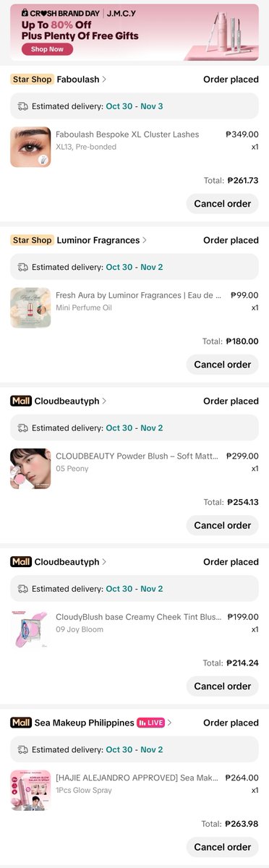269x868 pixels.
Task: Open Faboulash cluster lashes product thumbnail
Action: [30, 148]
